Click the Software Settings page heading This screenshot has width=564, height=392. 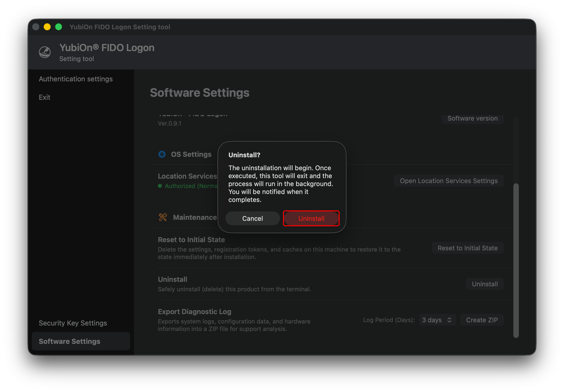(x=200, y=93)
